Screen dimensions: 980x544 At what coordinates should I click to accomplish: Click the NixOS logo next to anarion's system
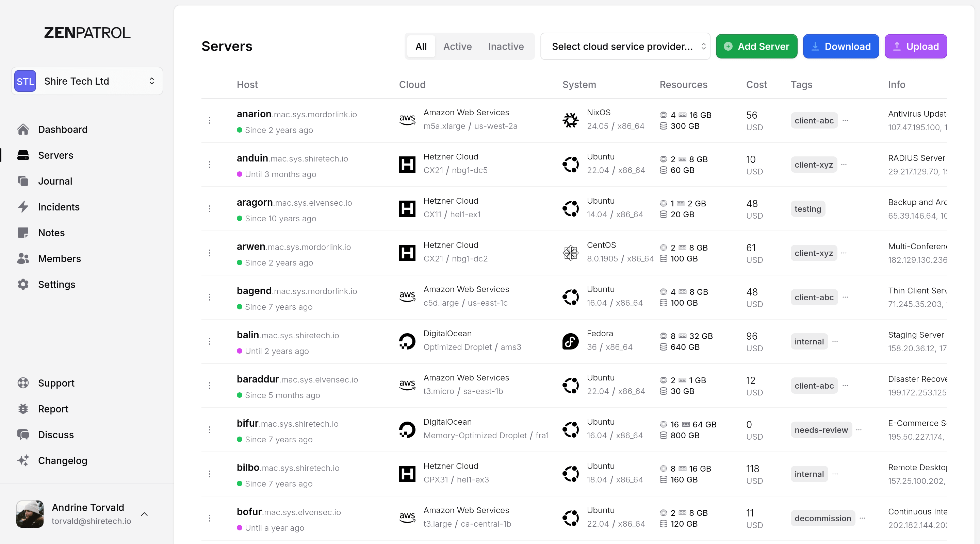coord(570,120)
